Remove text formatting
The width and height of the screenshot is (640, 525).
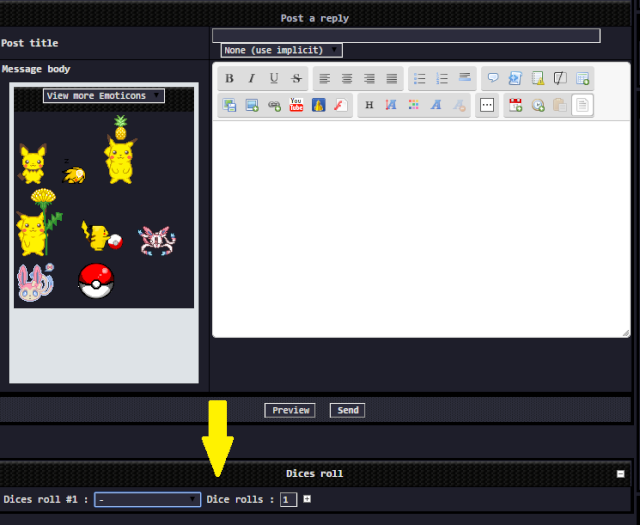[x=459, y=105]
